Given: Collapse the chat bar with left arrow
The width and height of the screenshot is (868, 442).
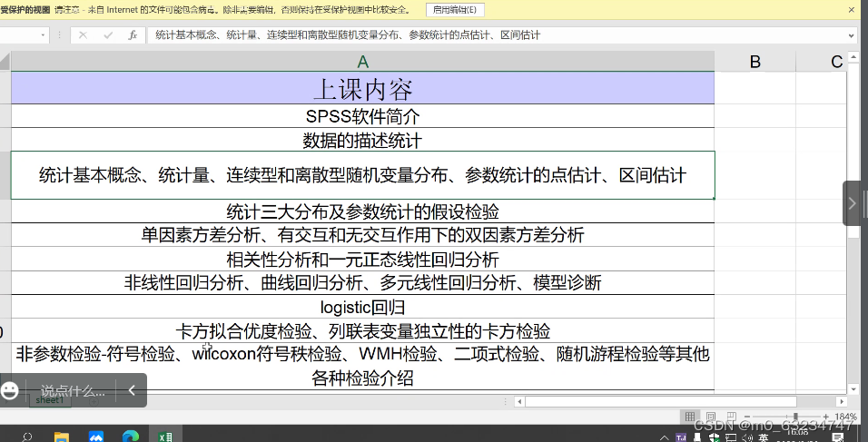Looking at the screenshot, I should 132,390.
